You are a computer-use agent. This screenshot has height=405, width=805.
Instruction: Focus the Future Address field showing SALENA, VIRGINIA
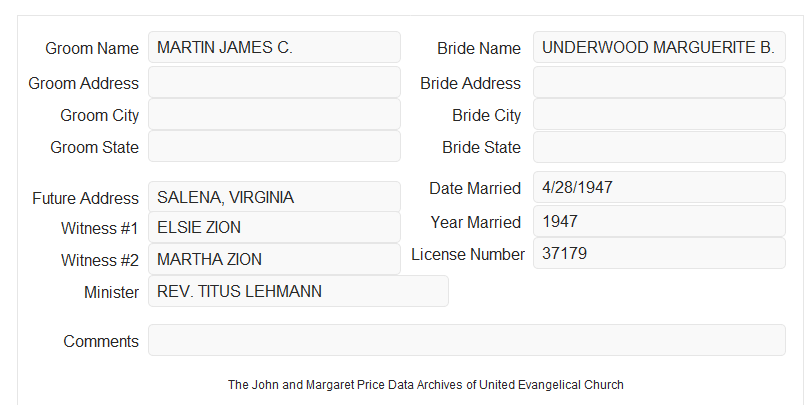(x=274, y=197)
